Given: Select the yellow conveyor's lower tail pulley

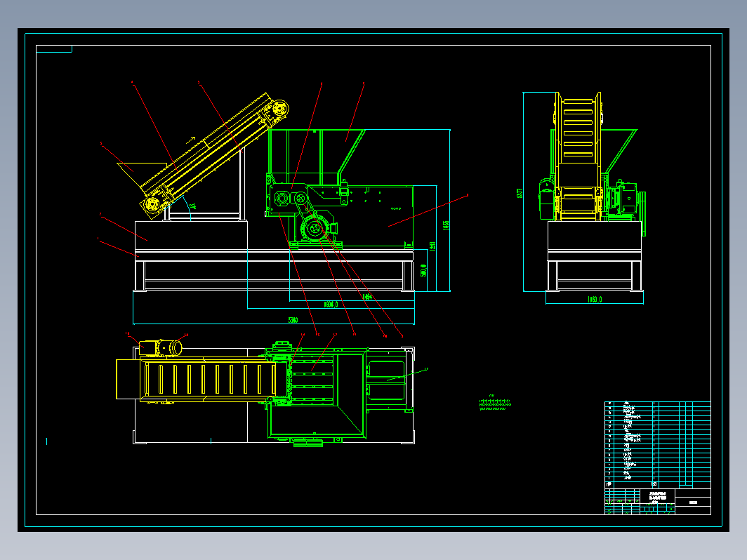Looking at the screenshot, I should point(152,205).
